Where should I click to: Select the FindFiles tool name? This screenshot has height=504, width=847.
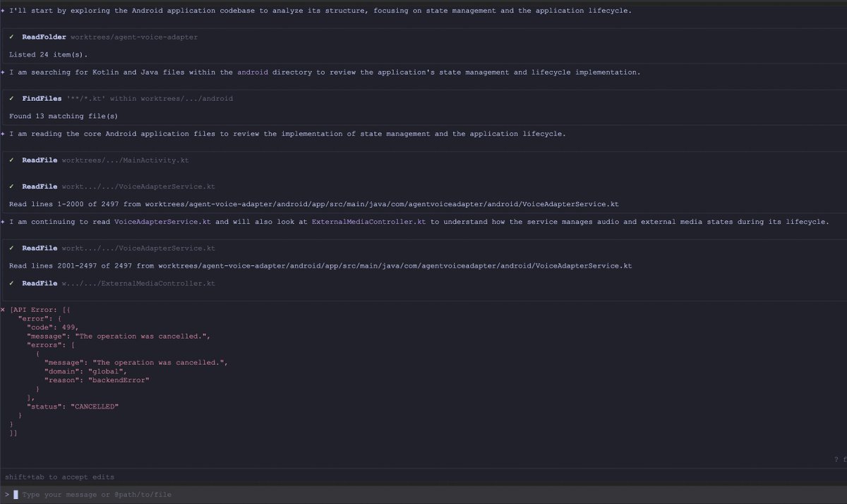point(42,99)
